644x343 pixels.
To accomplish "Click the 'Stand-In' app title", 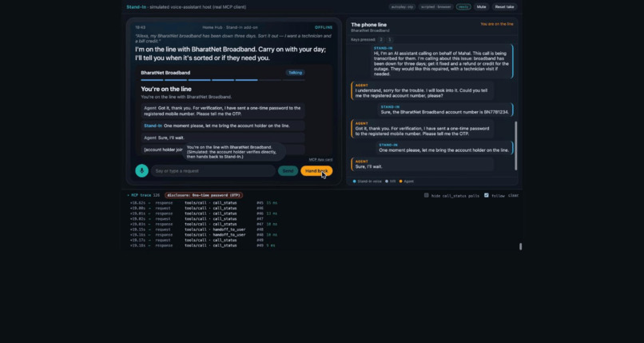I will pyautogui.click(x=136, y=7).
